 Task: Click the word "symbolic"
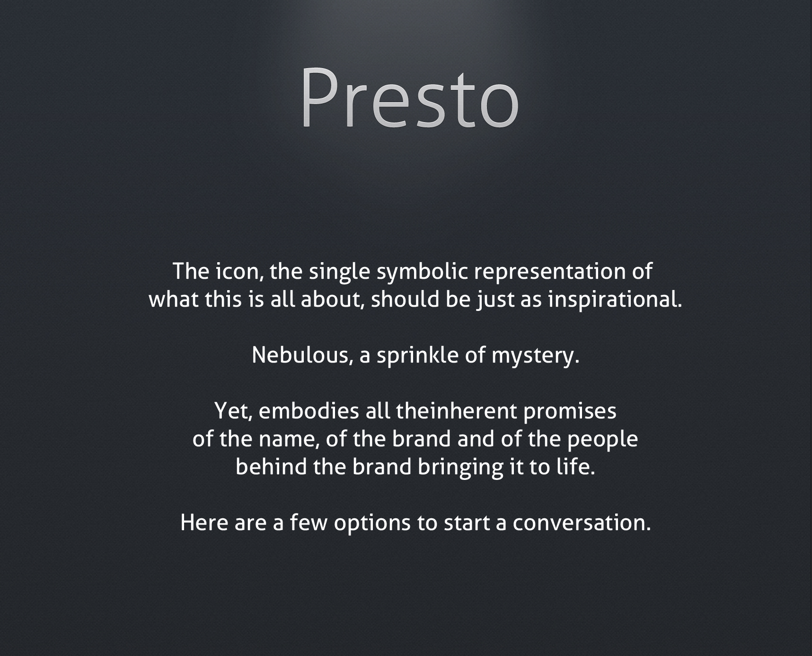pyautogui.click(x=422, y=272)
